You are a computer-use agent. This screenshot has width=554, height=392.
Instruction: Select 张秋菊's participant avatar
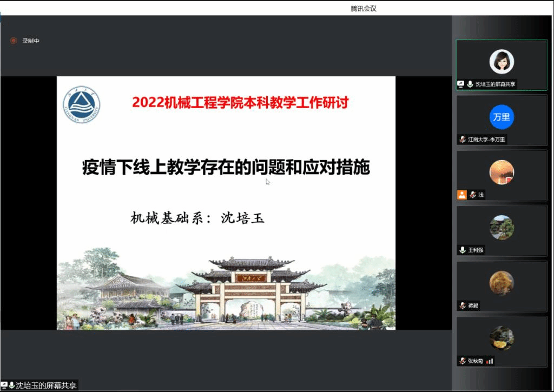[502, 338]
